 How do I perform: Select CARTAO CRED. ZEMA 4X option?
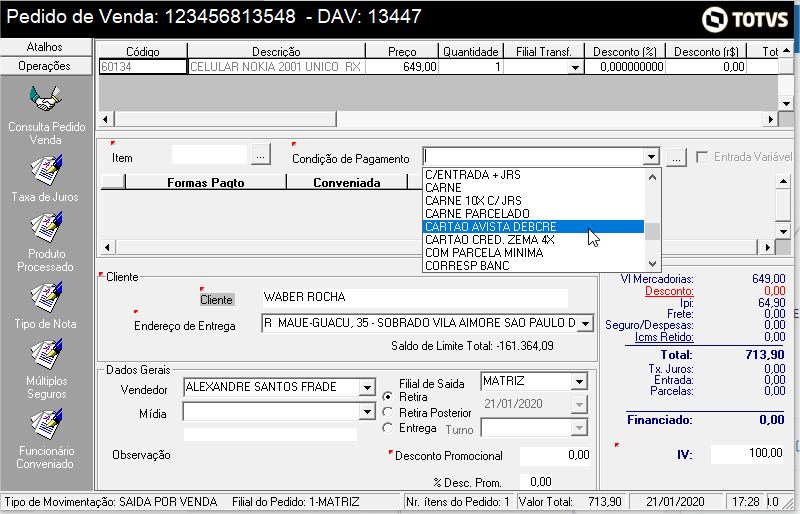tap(534, 240)
